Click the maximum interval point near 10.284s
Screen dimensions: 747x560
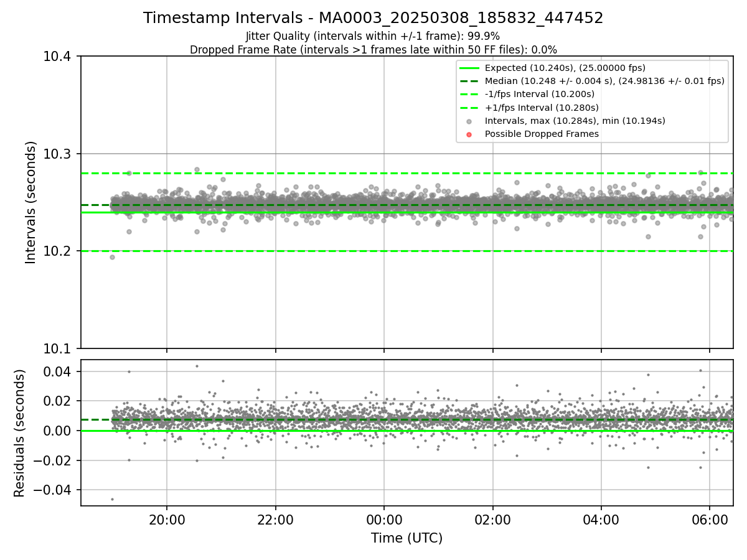[x=197, y=169]
